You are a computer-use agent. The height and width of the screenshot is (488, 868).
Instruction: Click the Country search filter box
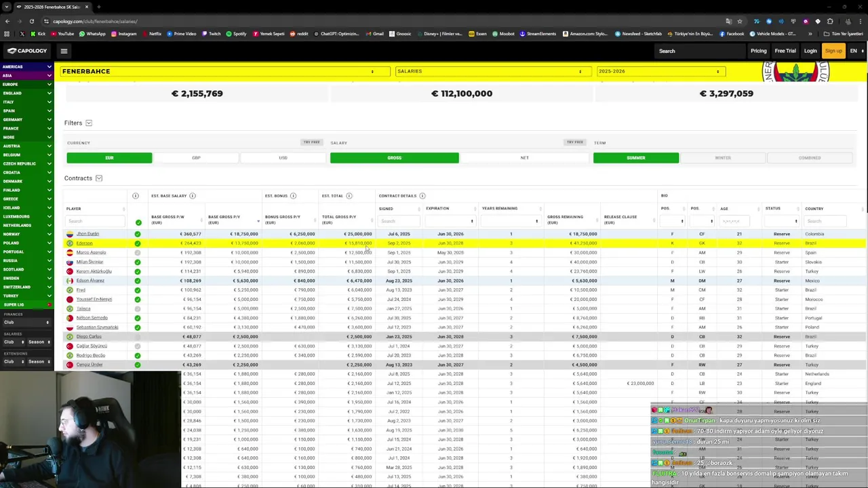(824, 221)
